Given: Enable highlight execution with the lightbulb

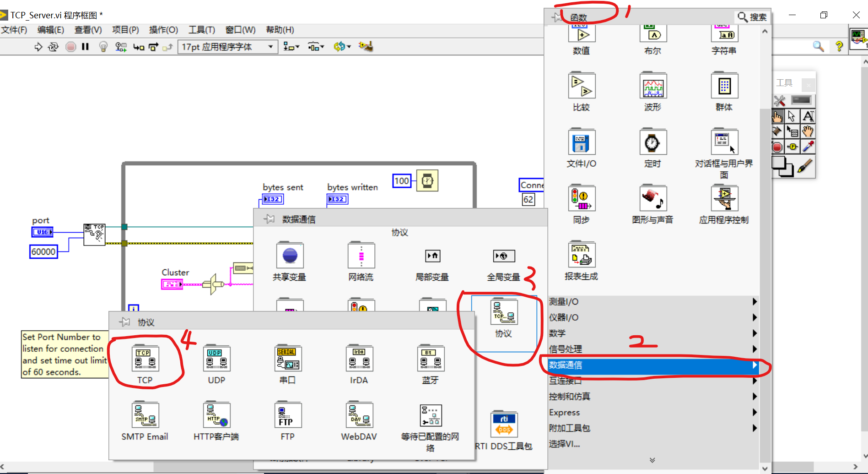Looking at the screenshot, I should pyautogui.click(x=103, y=46).
